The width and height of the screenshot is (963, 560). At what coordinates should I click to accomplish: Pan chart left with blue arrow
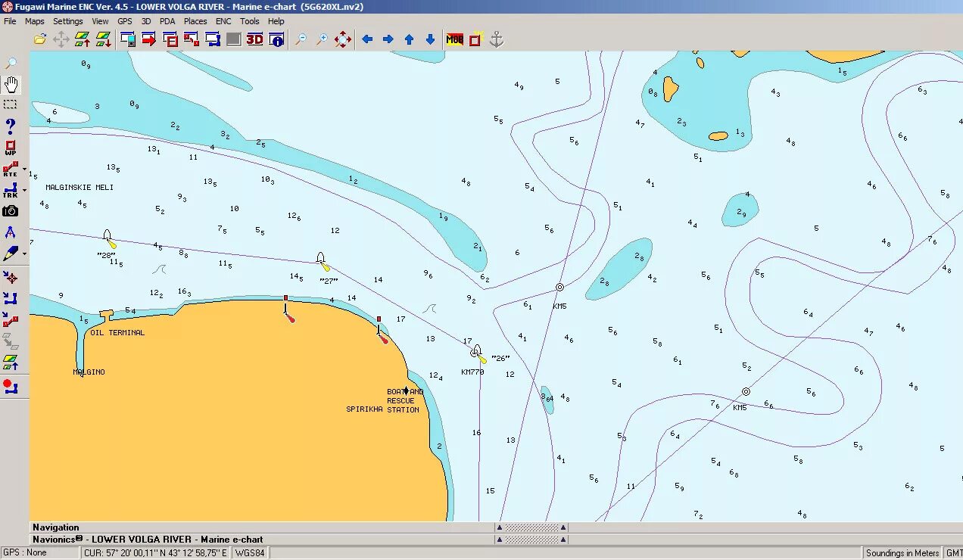(x=367, y=39)
